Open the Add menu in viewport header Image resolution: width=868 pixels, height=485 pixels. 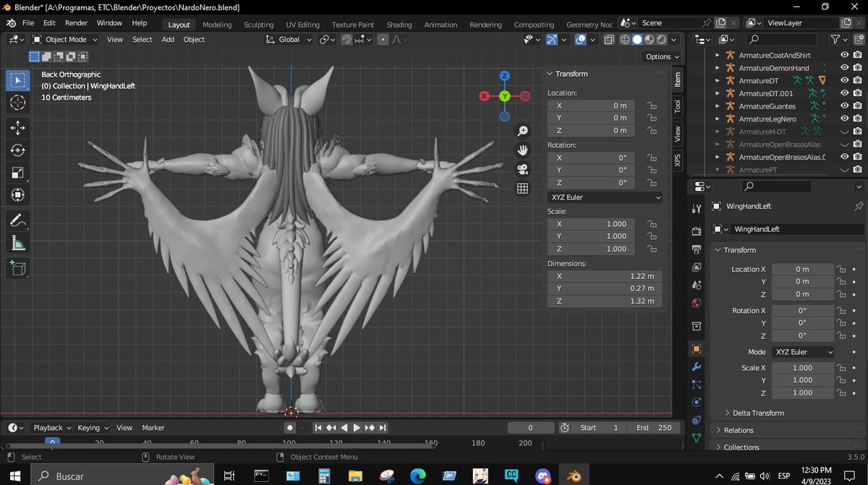coord(168,40)
